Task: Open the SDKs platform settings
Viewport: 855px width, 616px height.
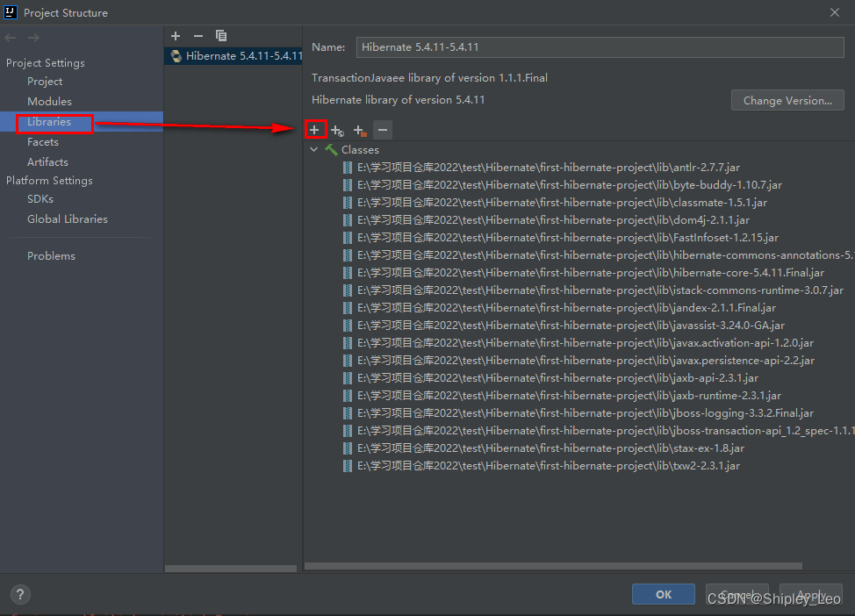Action: point(40,199)
